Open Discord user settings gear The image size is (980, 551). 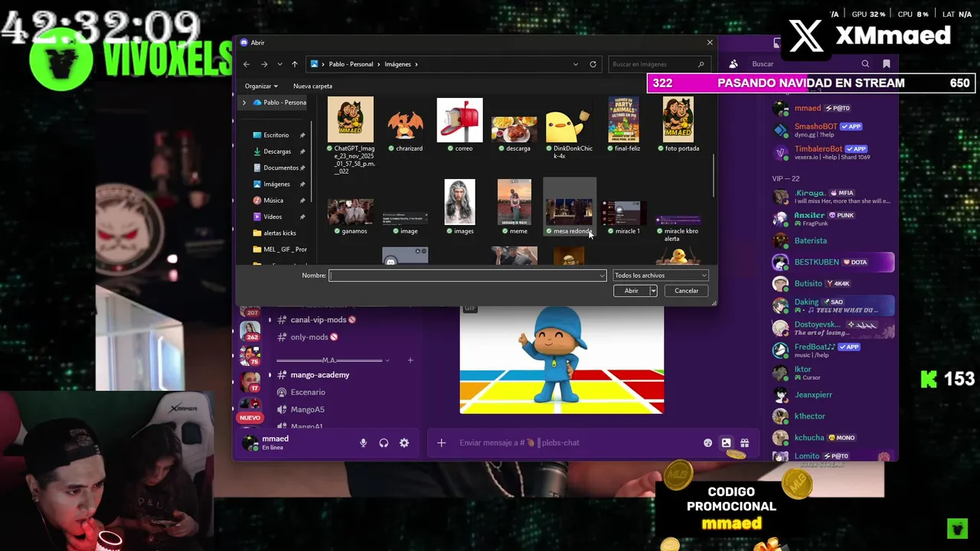coord(404,443)
